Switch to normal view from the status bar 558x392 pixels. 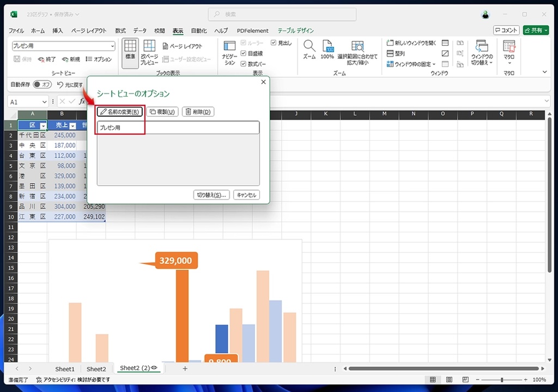tap(433, 379)
